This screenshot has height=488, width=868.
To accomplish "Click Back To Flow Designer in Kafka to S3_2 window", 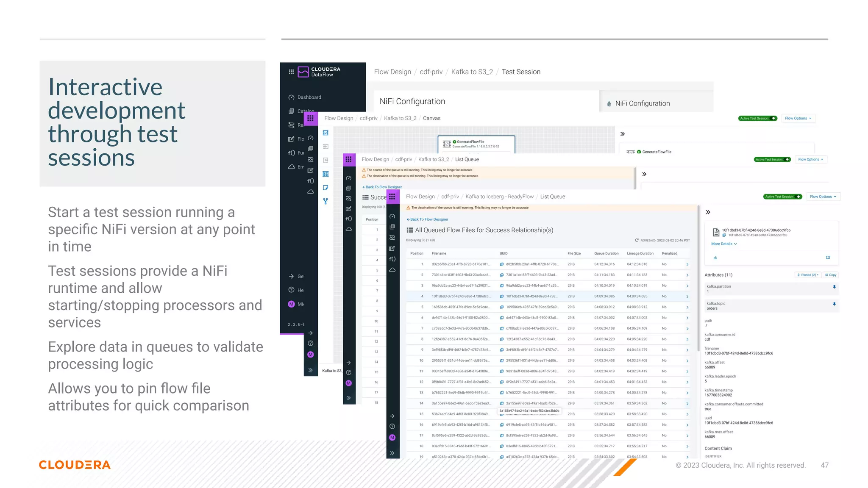I will pos(382,187).
